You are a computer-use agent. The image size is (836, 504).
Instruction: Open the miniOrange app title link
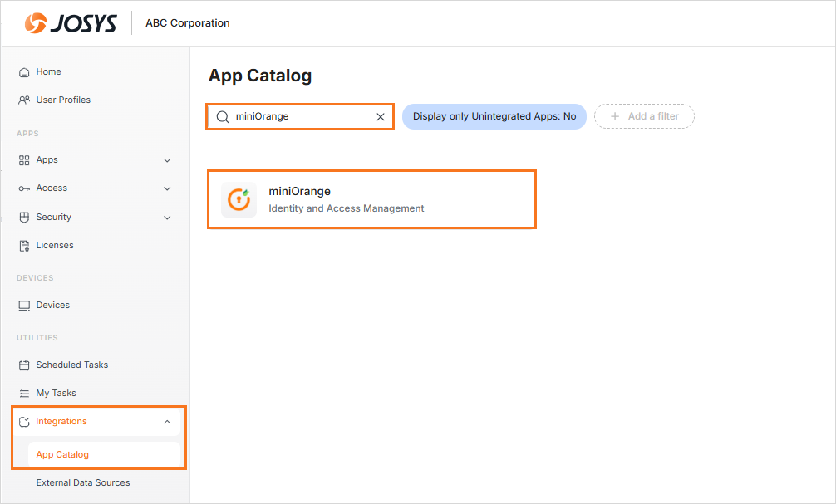coord(299,192)
